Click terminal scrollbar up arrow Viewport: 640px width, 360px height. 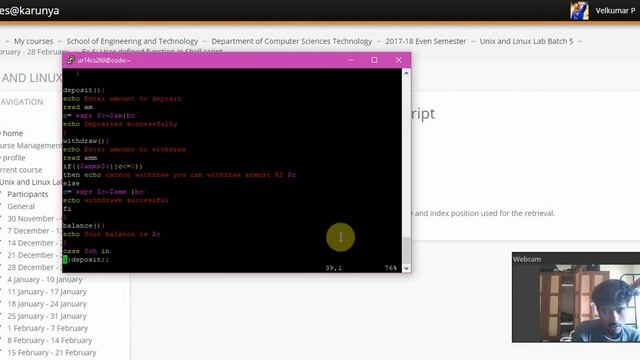(x=406, y=73)
